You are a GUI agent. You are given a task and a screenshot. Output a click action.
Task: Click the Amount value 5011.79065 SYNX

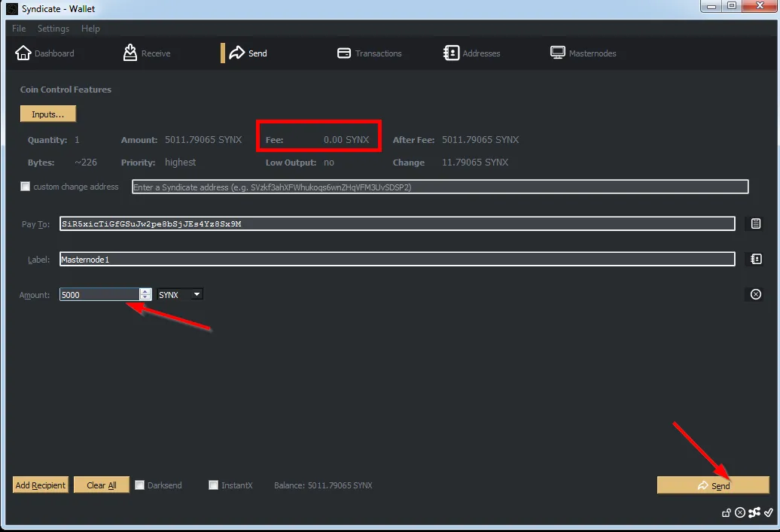[x=203, y=140]
